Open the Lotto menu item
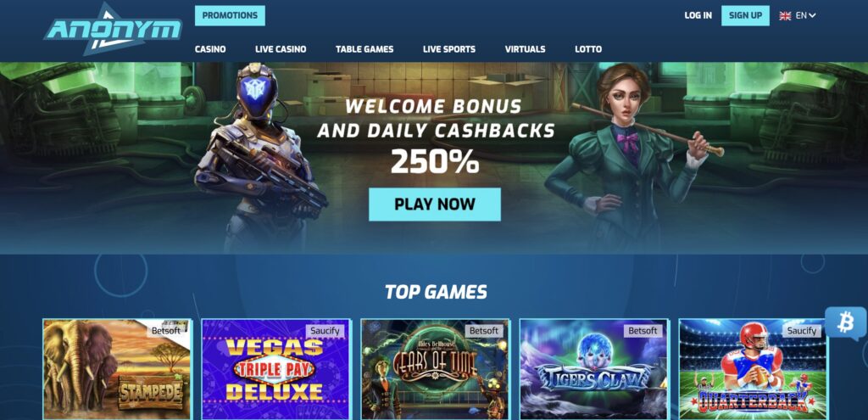The image size is (868, 420). [588, 49]
